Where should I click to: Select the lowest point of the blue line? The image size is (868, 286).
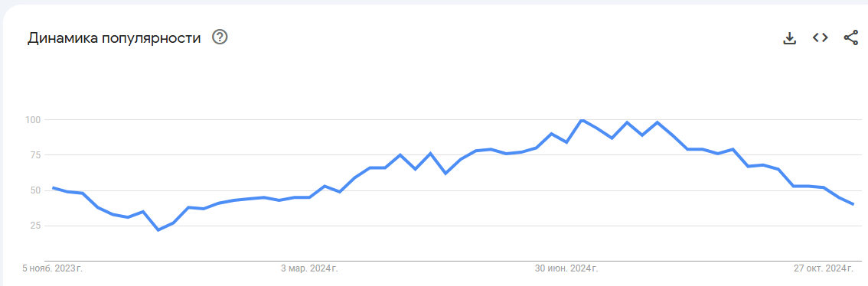point(158,229)
